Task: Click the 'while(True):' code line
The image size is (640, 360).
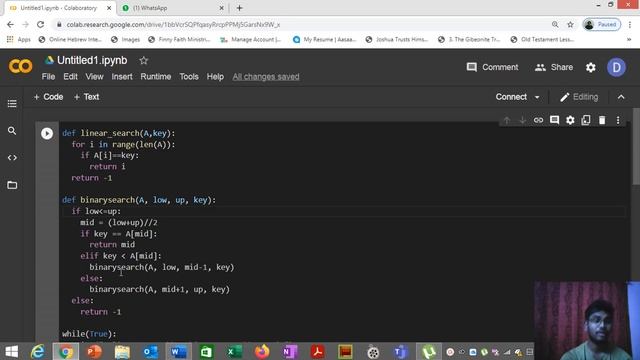Action: 89,334
